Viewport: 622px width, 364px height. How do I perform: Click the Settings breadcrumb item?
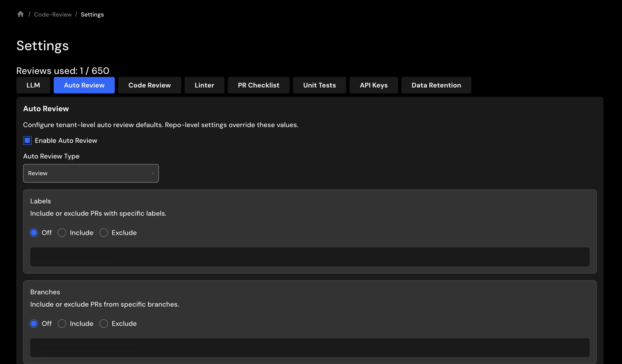[x=92, y=15]
